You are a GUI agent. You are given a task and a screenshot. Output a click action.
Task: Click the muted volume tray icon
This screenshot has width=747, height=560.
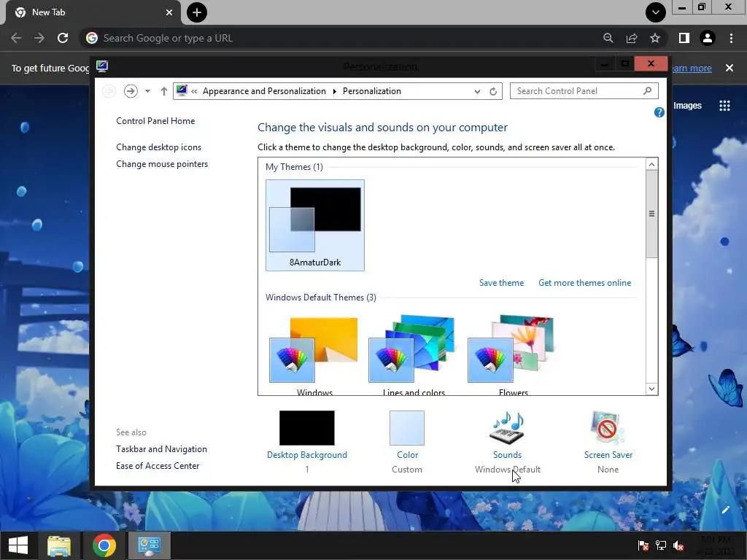click(678, 545)
